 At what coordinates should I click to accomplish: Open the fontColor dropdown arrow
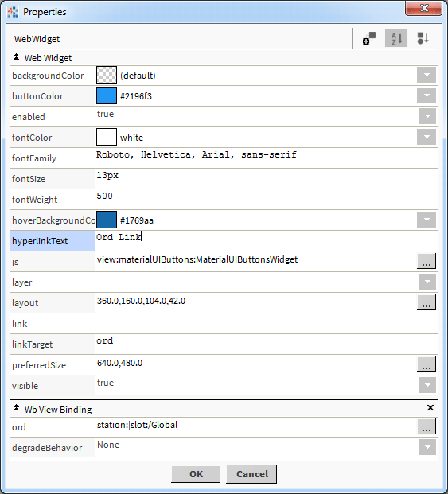427,137
